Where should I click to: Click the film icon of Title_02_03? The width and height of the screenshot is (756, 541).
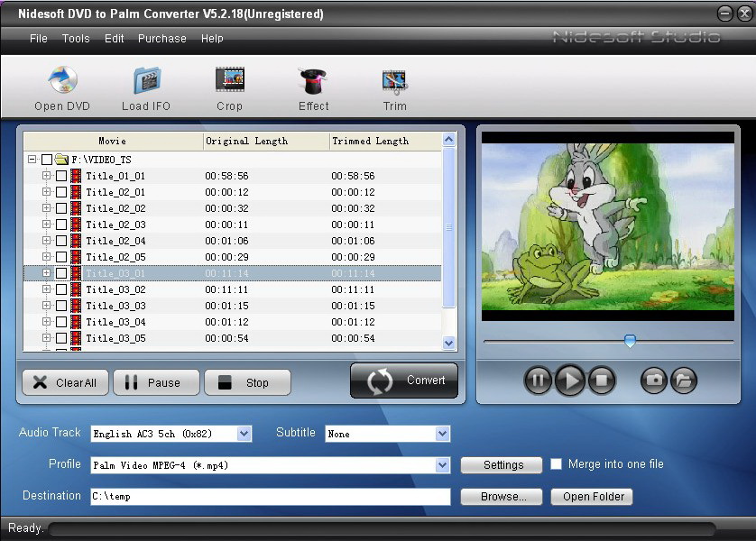coord(76,225)
